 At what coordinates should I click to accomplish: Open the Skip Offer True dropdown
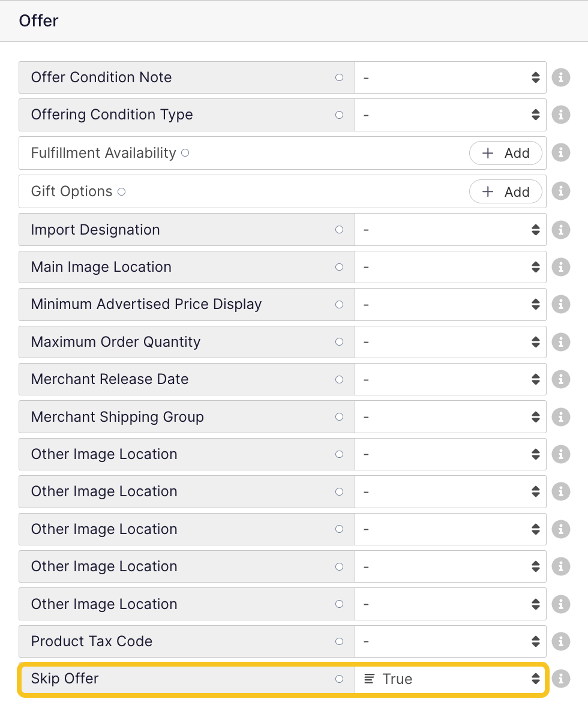tap(451, 679)
